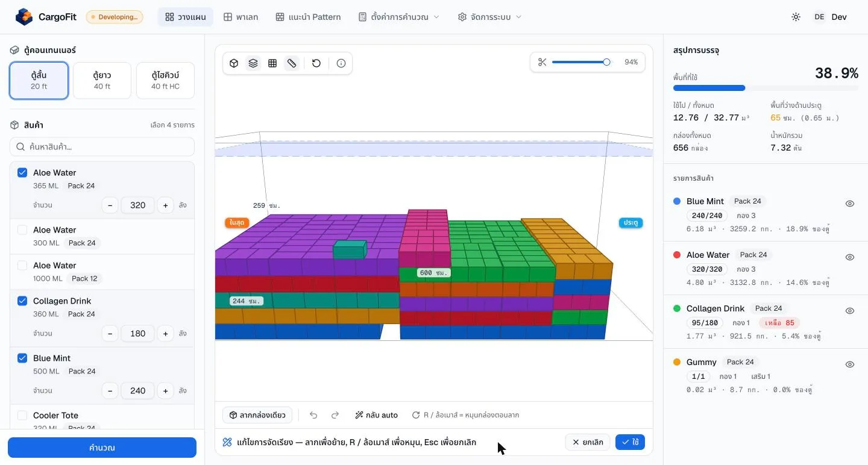Click the scissors clipping icon
This screenshot has width=868, height=465.
pyautogui.click(x=542, y=62)
